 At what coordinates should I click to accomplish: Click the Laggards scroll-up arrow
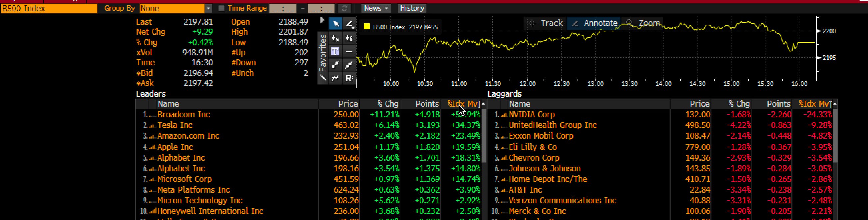[835, 104]
